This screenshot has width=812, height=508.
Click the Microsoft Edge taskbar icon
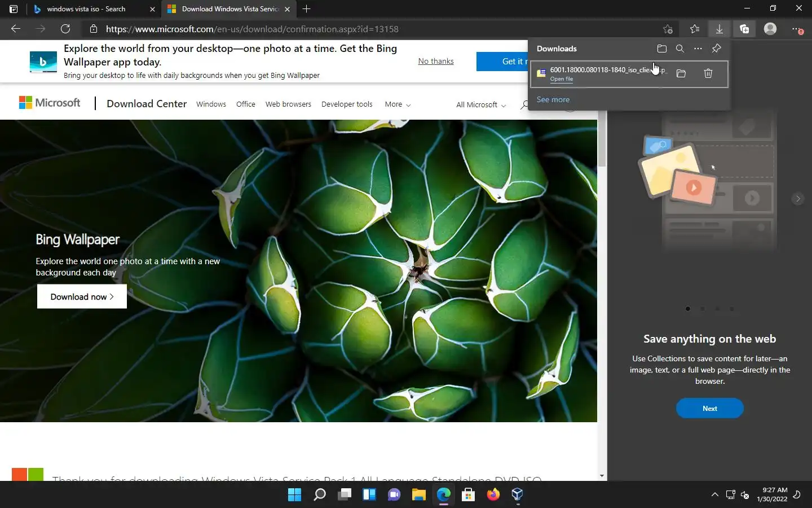(444, 495)
